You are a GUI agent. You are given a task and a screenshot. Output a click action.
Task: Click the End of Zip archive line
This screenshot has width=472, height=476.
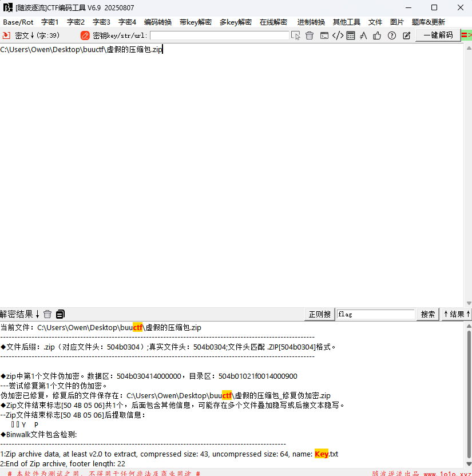pos(62,463)
